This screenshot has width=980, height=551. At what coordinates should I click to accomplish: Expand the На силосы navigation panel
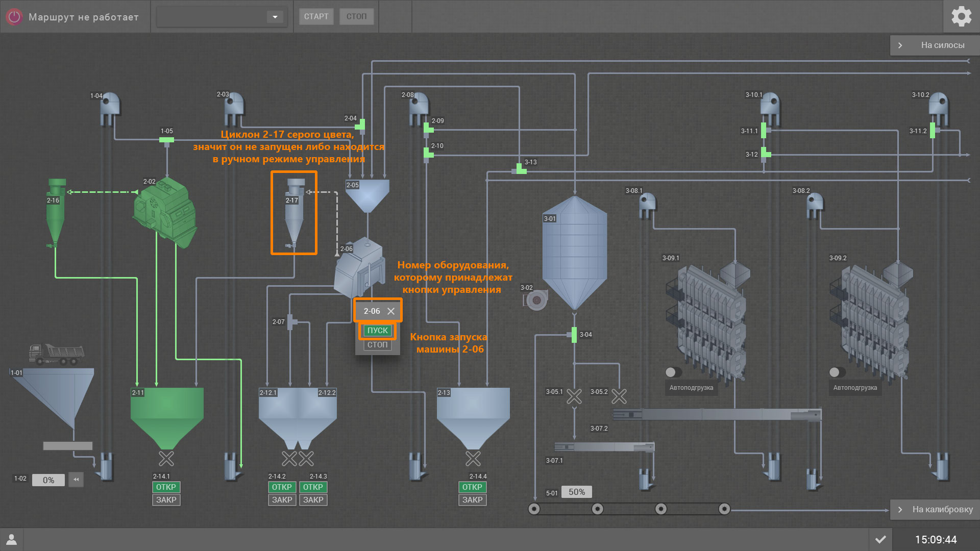pyautogui.click(x=934, y=45)
